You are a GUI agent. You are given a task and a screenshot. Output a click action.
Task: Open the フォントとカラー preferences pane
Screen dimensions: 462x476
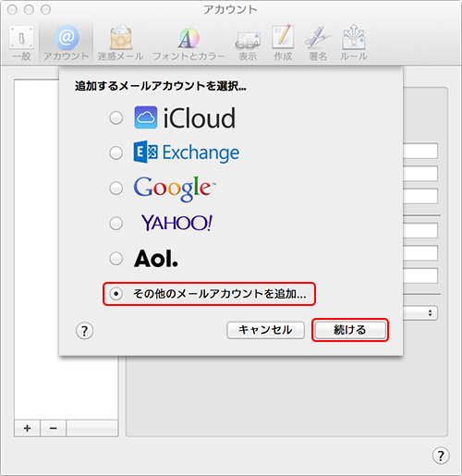(x=188, y=43)
